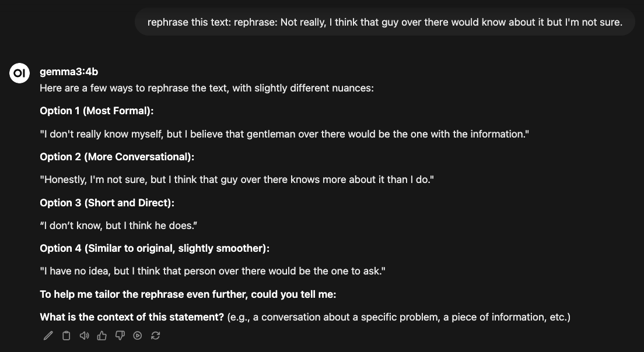Rate the response with thumbs down

pos(120,336)
